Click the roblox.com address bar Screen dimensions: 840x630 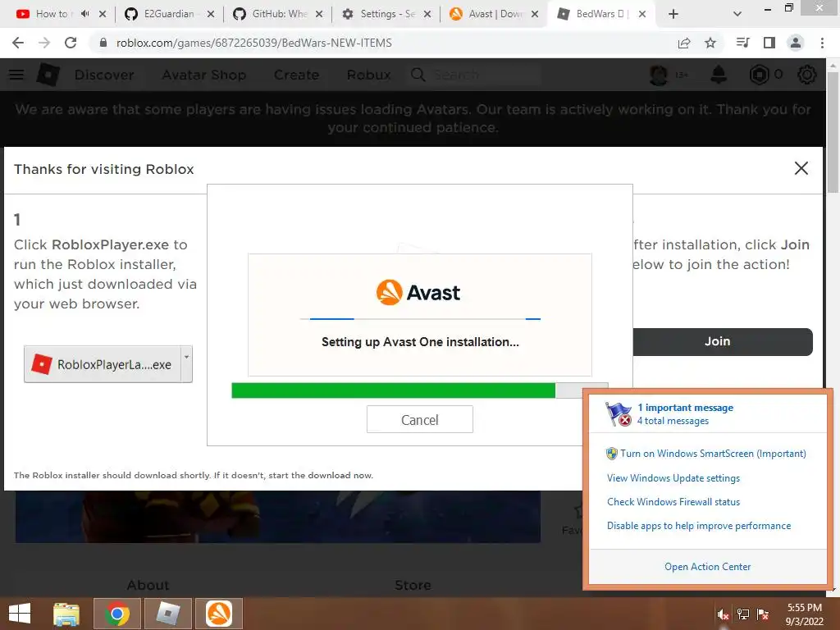254,43
